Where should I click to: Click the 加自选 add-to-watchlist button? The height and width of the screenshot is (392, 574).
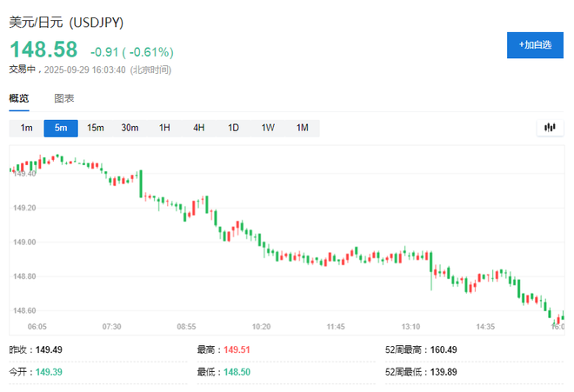535,44
